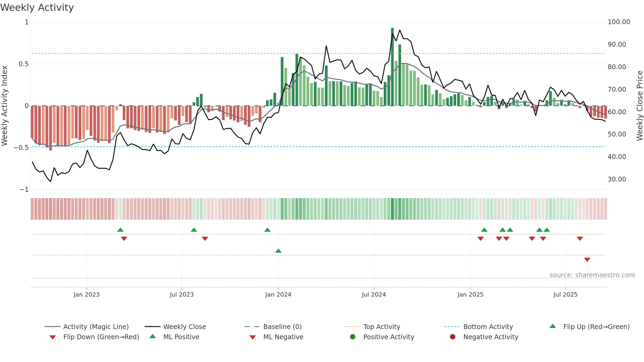The image size is (644, 362).
Task: Click the 60.00 price tick label
Action: click(617, 112)
